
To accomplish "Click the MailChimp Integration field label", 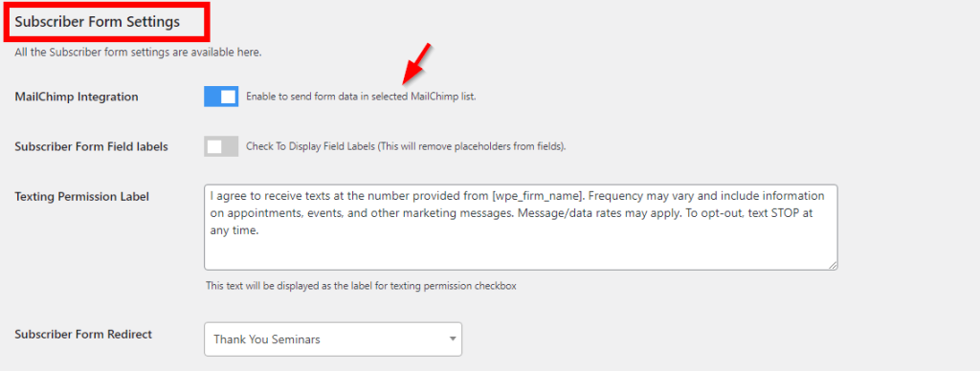I will (77, 97).
